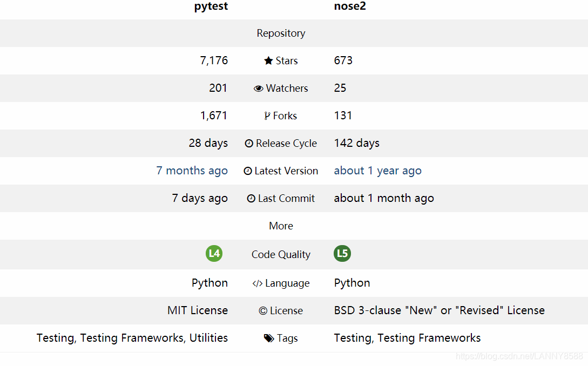Screen dimensions: 588x366
Task: Click the Watchers row label
Action: [x=287, y=89]
